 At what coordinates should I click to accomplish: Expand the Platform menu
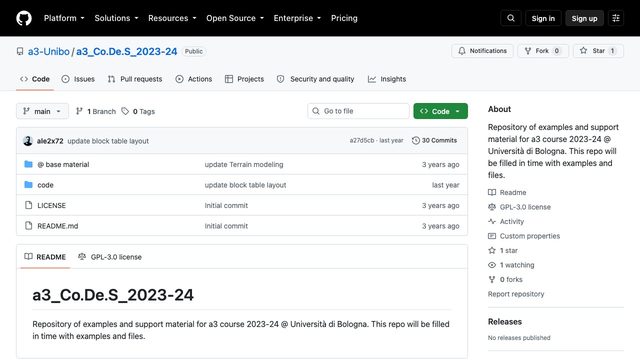point(64,18)
